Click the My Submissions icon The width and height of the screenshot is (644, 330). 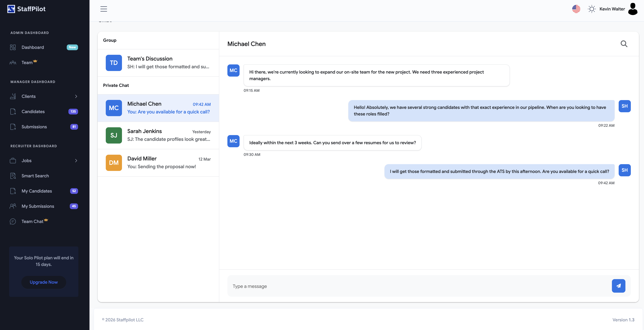coord(13,206)
